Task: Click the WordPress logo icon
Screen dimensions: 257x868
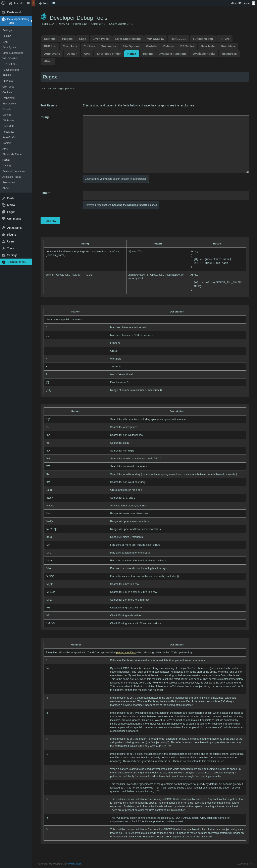Action: (3, 3)
